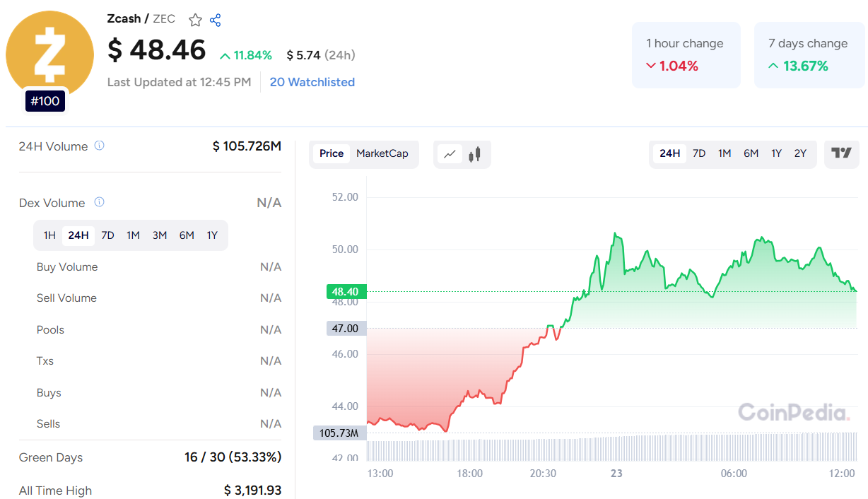Select the MarketCap chart tab

click(x=382, y=153)
